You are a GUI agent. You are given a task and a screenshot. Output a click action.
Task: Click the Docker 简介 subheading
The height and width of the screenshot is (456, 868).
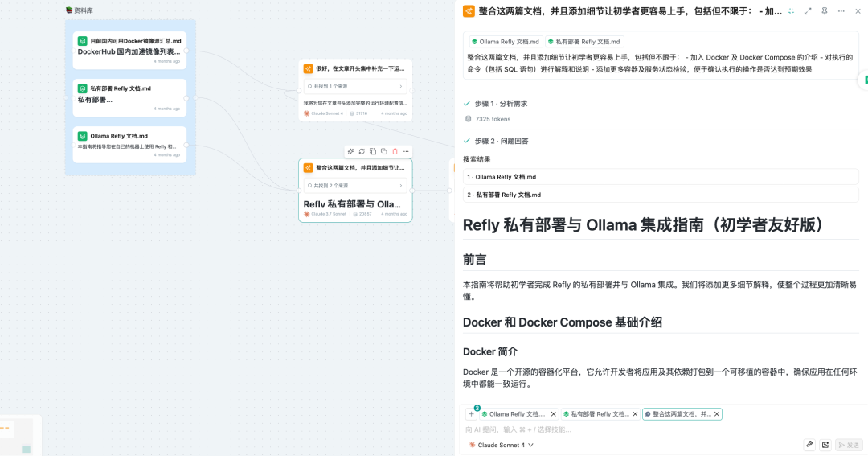tap(490, 351)
